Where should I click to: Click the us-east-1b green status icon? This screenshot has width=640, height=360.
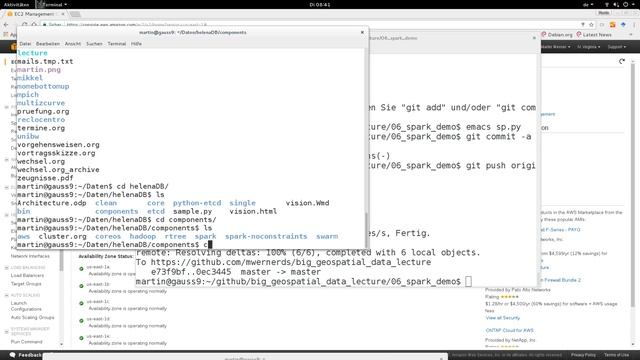coord(81,286)
